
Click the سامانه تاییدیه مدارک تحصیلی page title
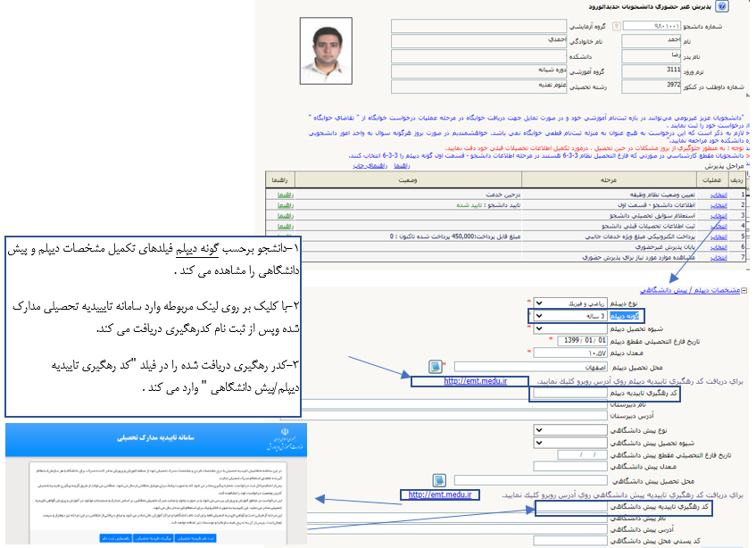pos(155,437)
